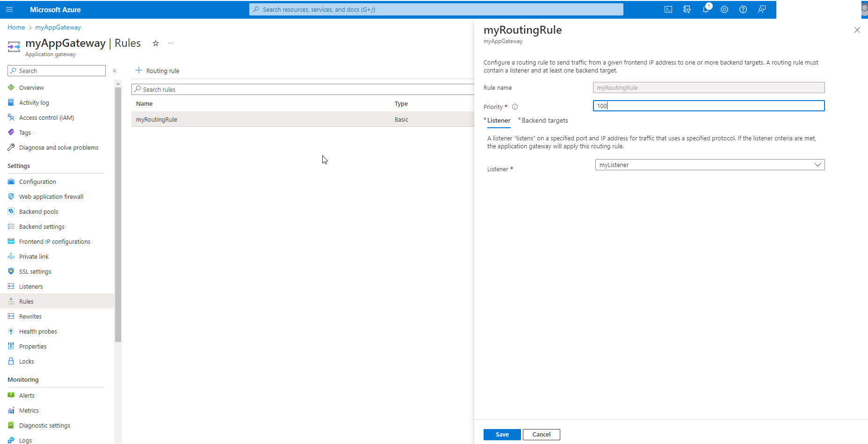Open Access control (IAM)
Image resolution: width=868 pixels, height=444 pixels.
(x=46, y=117)
